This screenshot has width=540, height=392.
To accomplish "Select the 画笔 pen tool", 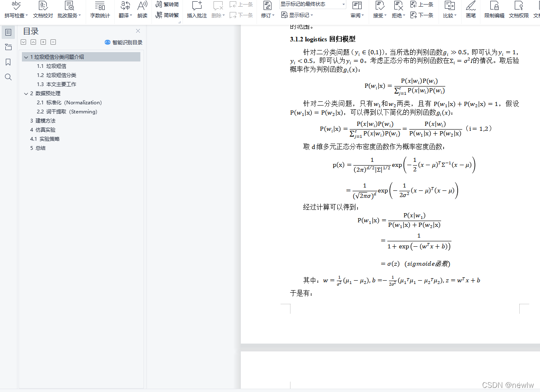I will click(x=471, y=10).
